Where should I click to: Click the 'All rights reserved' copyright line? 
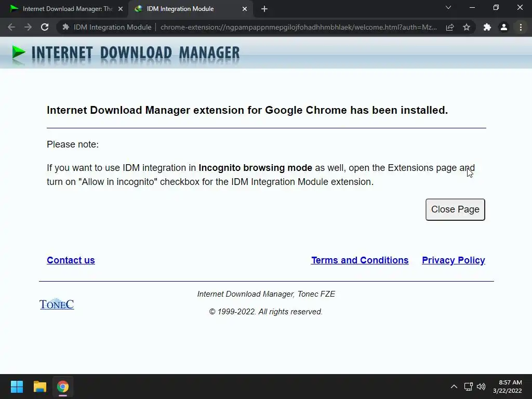coord(265,312)
